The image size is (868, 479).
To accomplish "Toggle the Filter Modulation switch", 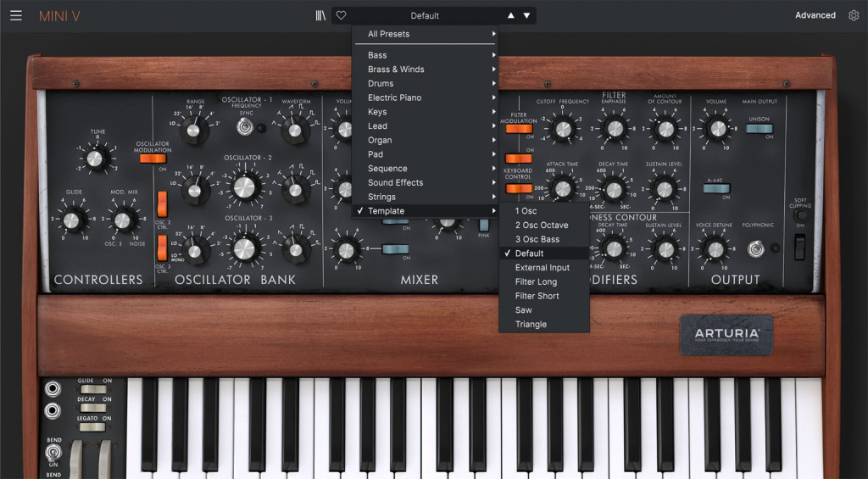I will coord(519,129).
